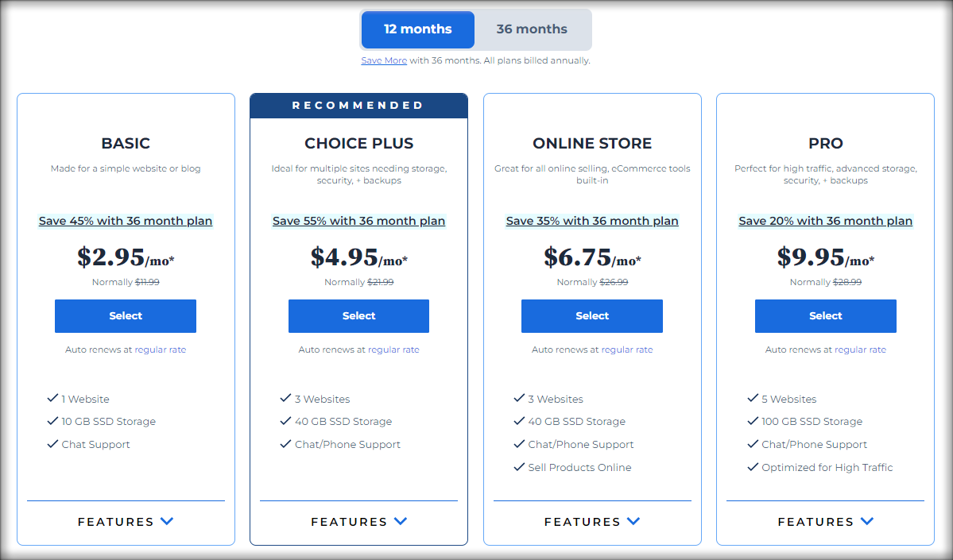Click Save 45% with 36 month plan link

pyautogui.click(x=126, y=221)
